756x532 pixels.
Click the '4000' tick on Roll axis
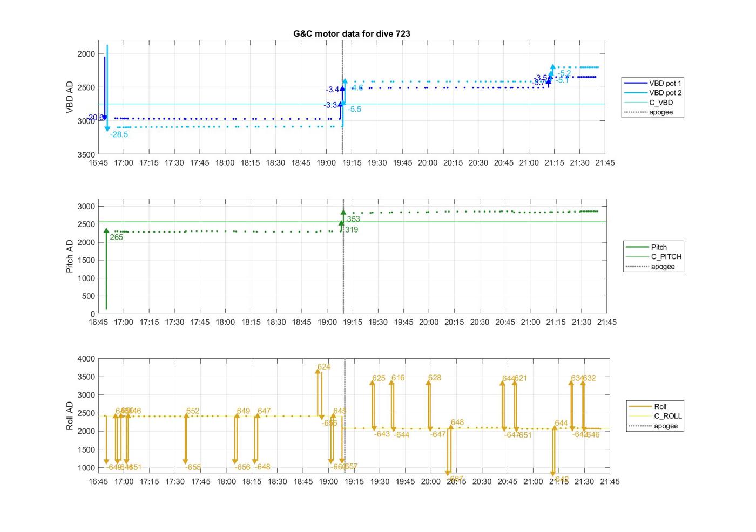tap(86, 359)
